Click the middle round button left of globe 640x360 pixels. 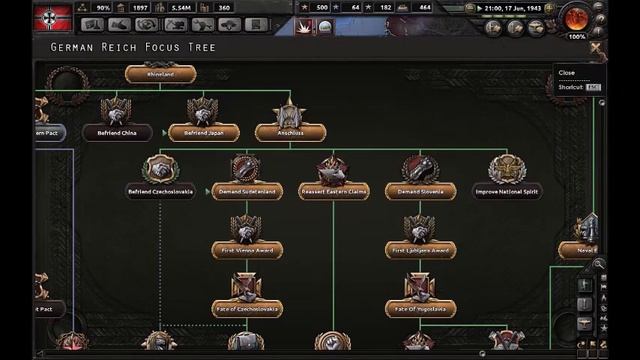(515, 28)
